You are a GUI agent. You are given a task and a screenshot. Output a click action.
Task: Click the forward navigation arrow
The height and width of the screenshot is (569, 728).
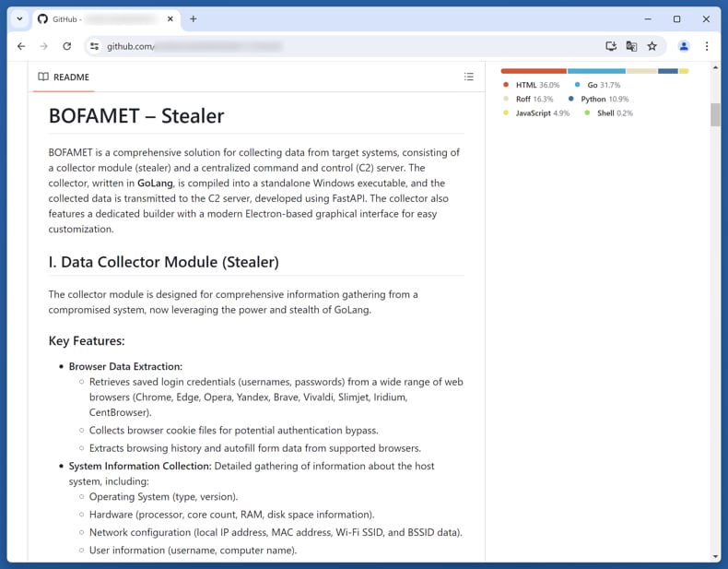tap(43, 46)
